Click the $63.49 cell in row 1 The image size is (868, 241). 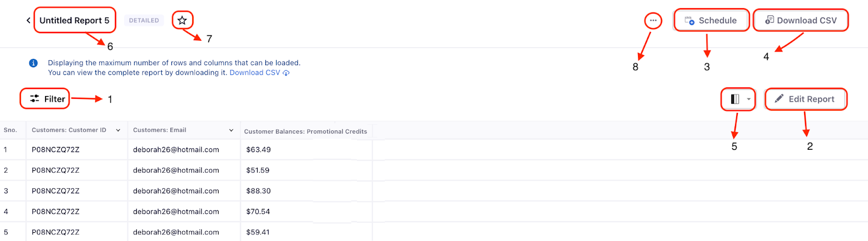pos(258,150)
